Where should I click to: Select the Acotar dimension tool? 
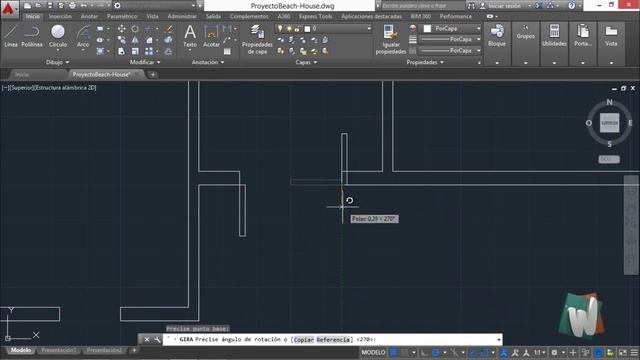tap(211, 36)
